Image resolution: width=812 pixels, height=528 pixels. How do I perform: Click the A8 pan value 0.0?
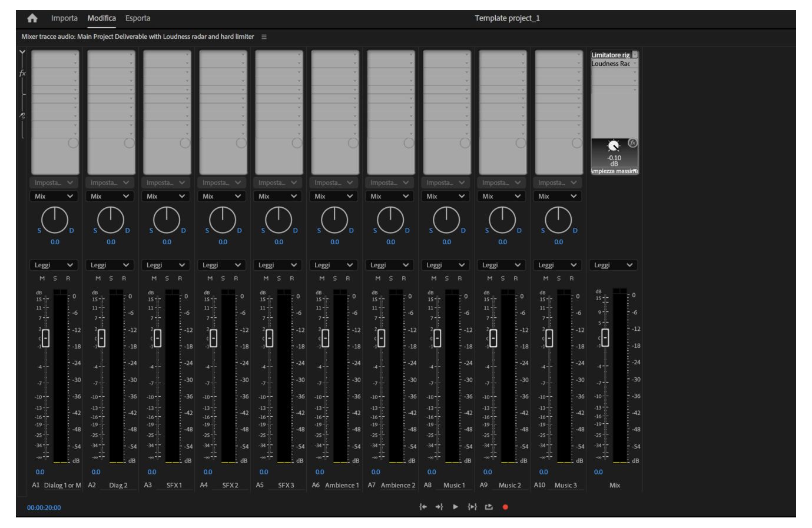(446, 242)
